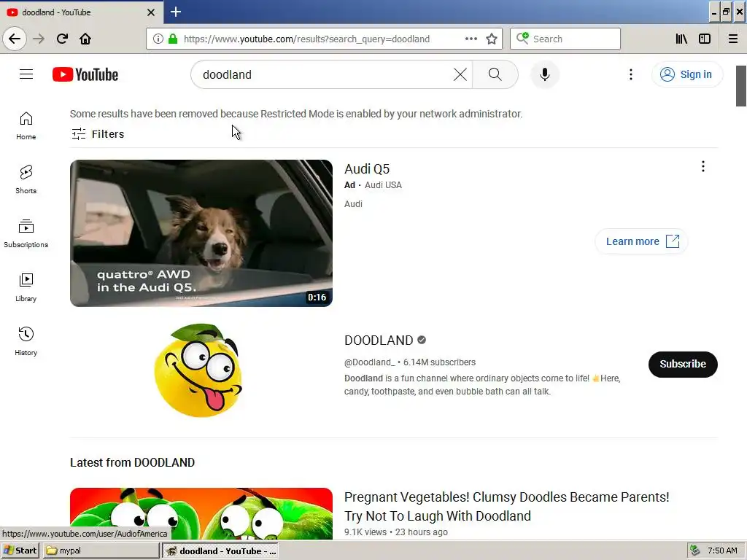This screenshot has width=747, height=560.
Task: Click the browser forward arrow
Action: (x=39, y=39)
